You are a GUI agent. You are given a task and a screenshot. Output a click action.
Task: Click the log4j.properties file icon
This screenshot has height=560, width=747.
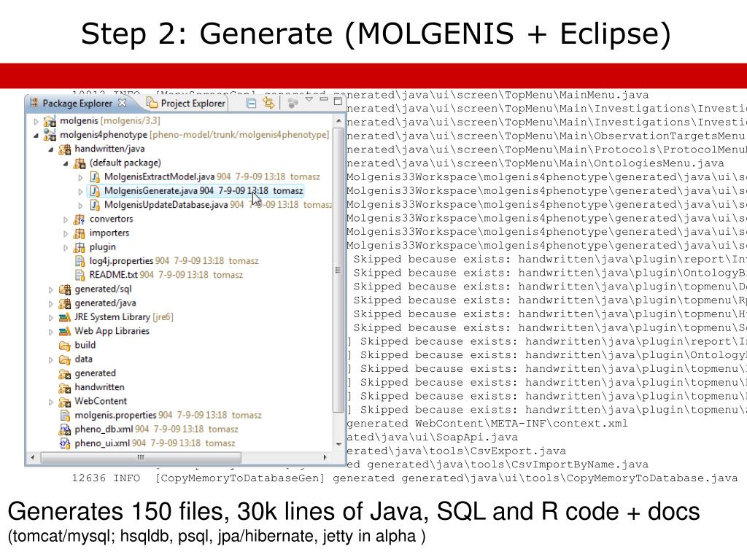[x=80, y=261]
